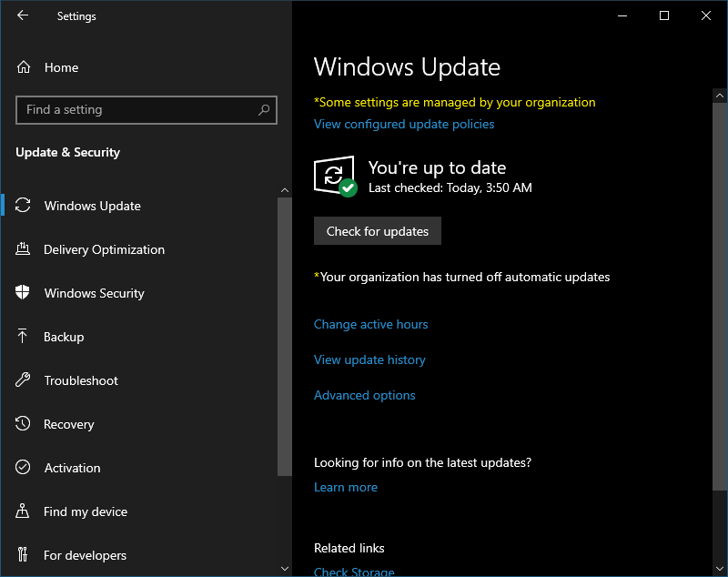
Task: Click the Windows Update sync icon in sidebar
Action: click(x=23, y=206)
